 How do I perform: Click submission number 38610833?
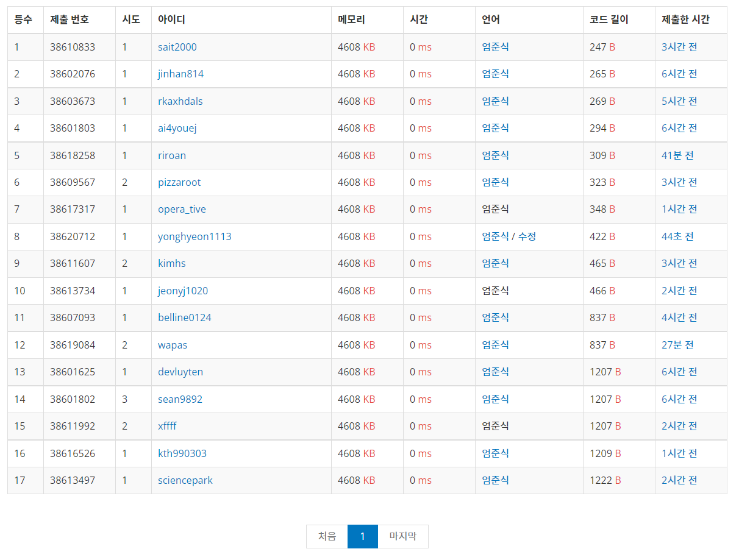[x=73, y=47]
